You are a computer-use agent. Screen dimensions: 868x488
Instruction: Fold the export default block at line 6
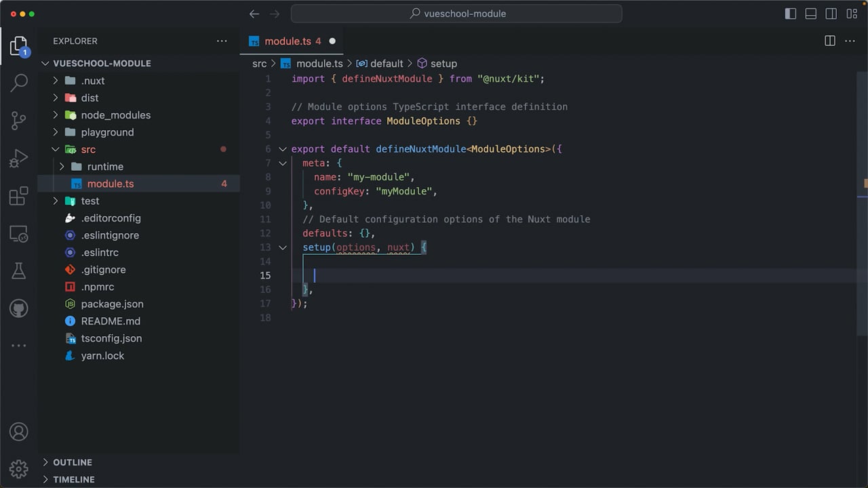pyautogui.click(x=283, y=149)
